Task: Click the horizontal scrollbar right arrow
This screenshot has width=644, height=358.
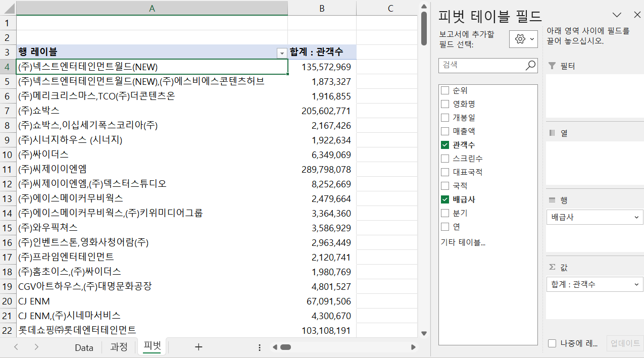Action: 413,347
